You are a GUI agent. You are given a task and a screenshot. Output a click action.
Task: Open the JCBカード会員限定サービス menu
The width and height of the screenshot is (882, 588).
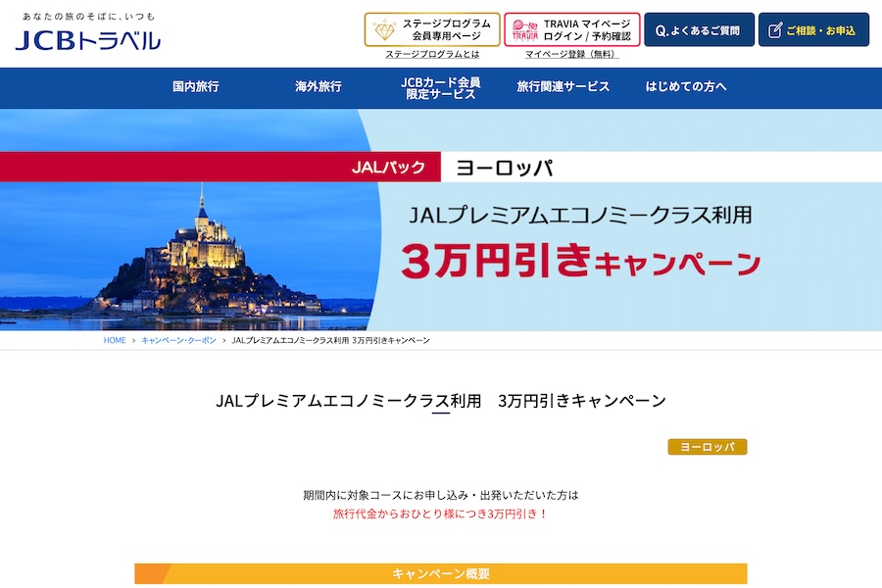pyautogui.click(x=440, y=88)
